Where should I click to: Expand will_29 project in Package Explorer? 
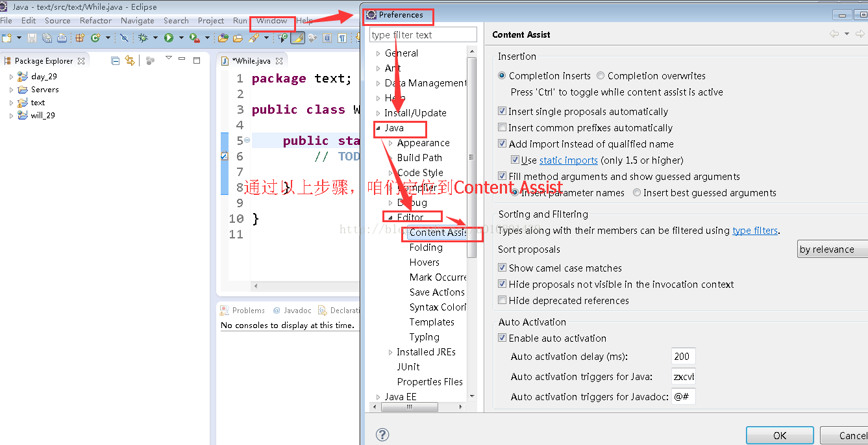(x=11, y=116)
